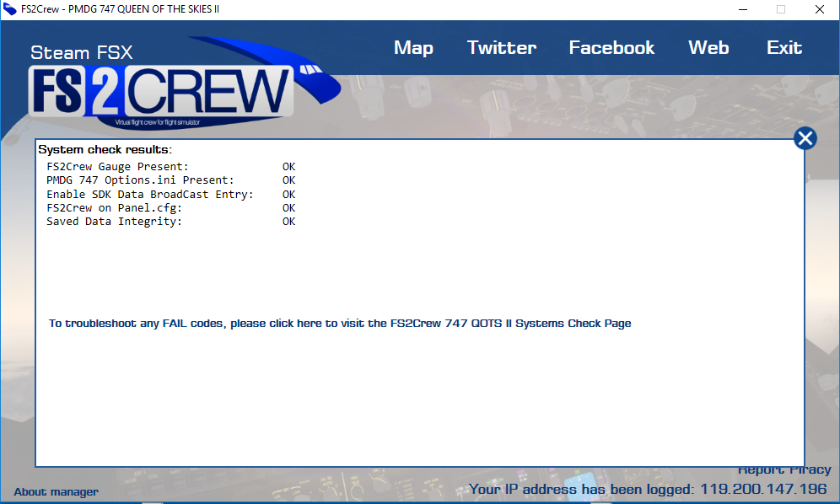840x504 pixels.
Task: Click the FS2Crew title bar app icon
Action: (9, 9)
